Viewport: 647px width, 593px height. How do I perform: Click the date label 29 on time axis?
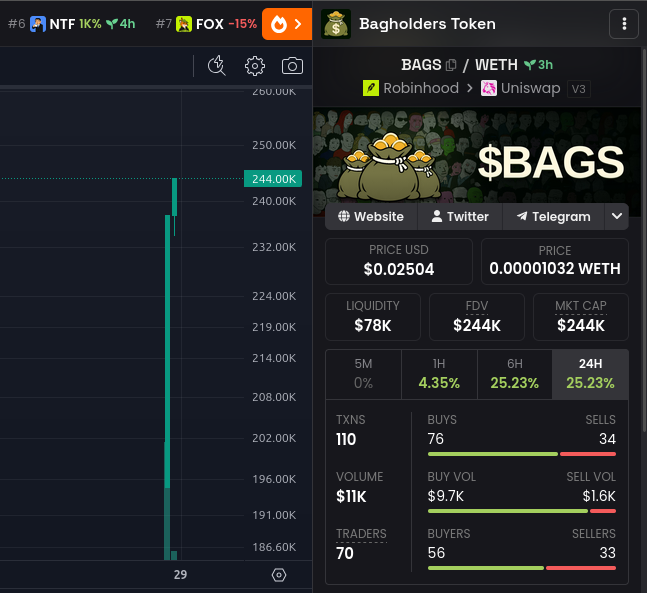point(180,574)
